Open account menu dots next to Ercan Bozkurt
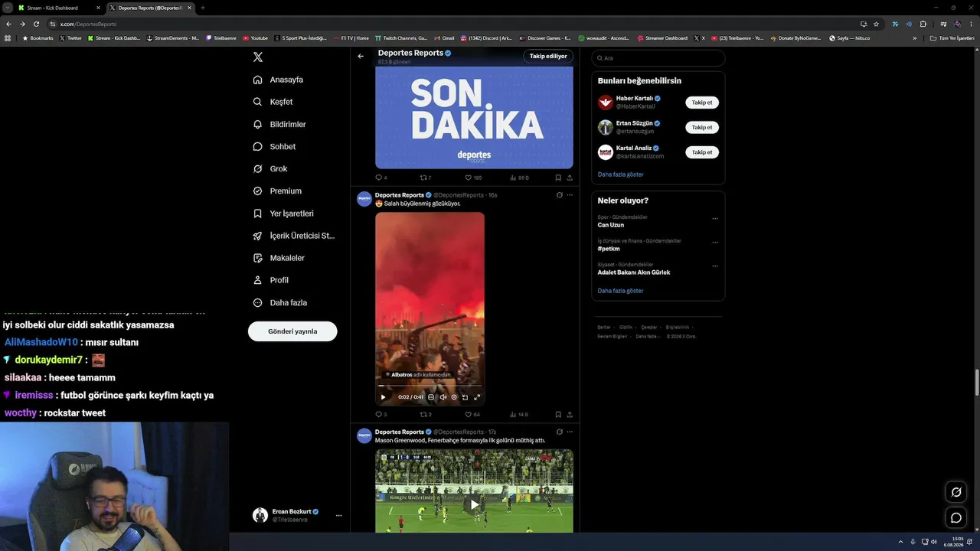The height and width of the screenshot is (551, 980). click(x=338, y=516)
